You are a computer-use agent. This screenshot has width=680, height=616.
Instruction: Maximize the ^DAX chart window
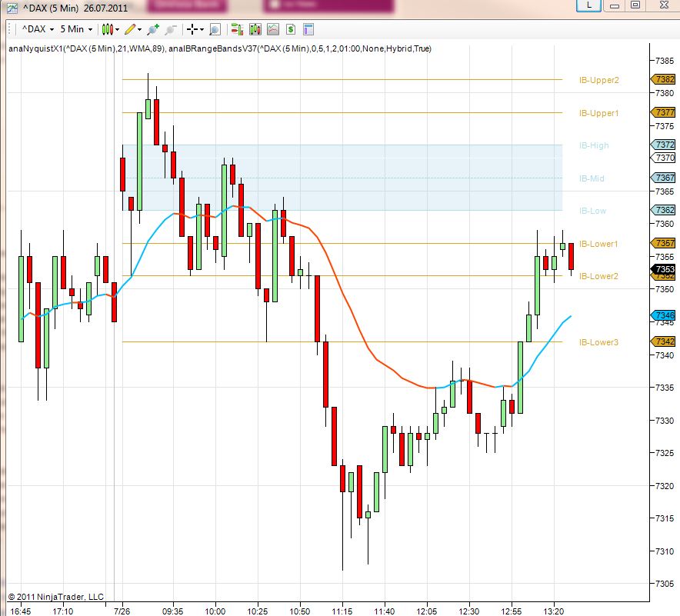[x=635, y=5]
